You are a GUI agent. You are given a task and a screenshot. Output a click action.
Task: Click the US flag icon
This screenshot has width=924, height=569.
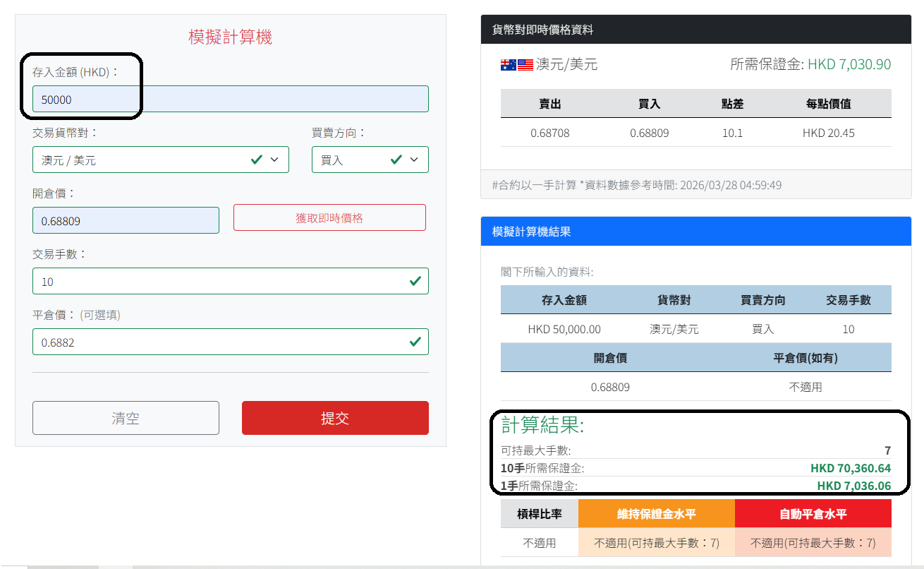(525, 65)
